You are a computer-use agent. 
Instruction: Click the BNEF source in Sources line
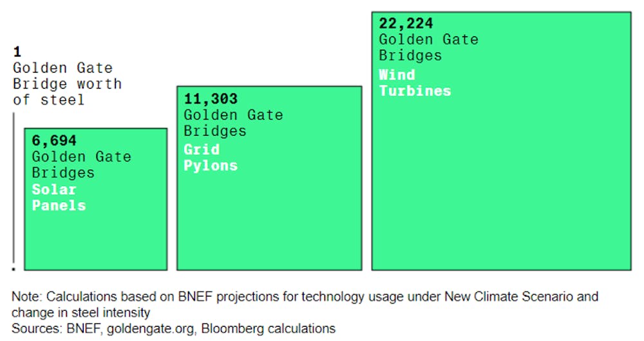point(84,329)
